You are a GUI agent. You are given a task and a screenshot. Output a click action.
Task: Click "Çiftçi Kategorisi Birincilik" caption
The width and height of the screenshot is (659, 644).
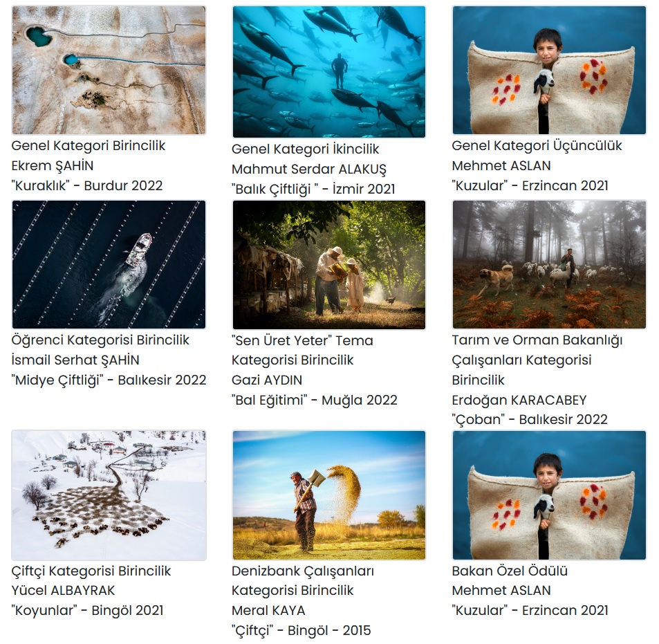pos(91,571)
